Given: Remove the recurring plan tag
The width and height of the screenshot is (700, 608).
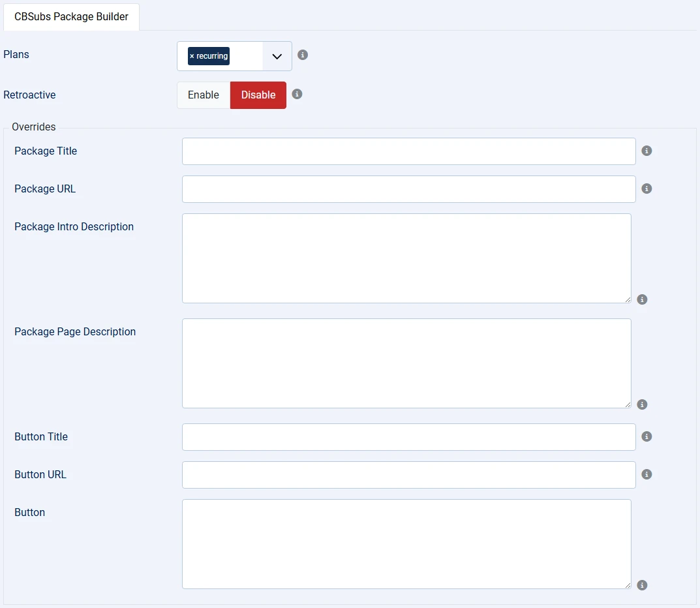Looking at the screenshot, I should click(x=194, y=56).
